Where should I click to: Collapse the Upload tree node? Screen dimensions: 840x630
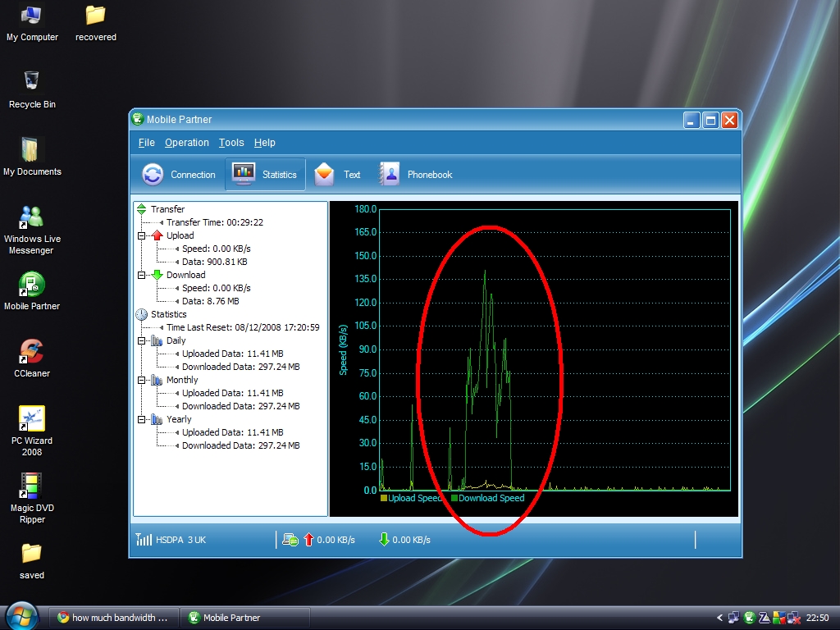pos(141,235)
